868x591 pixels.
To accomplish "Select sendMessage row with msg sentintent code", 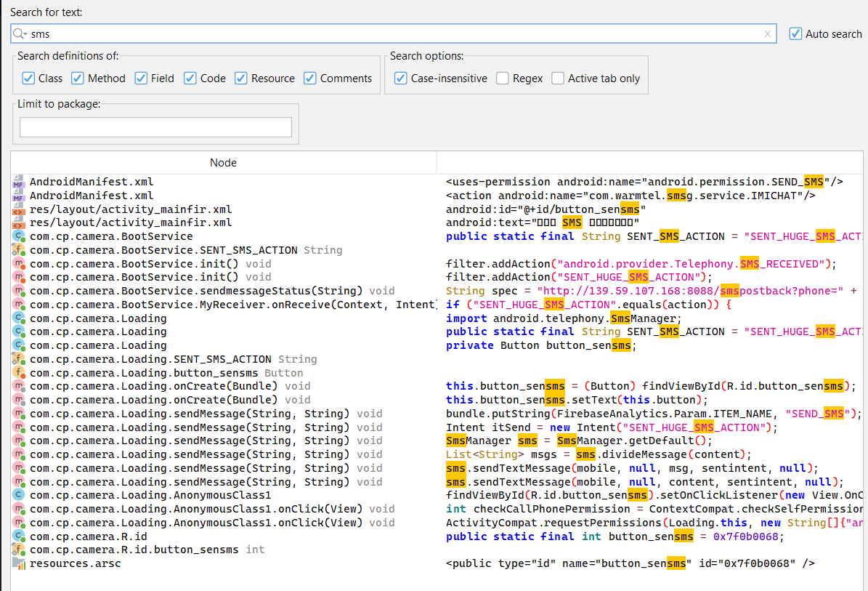I will point(437,468).
